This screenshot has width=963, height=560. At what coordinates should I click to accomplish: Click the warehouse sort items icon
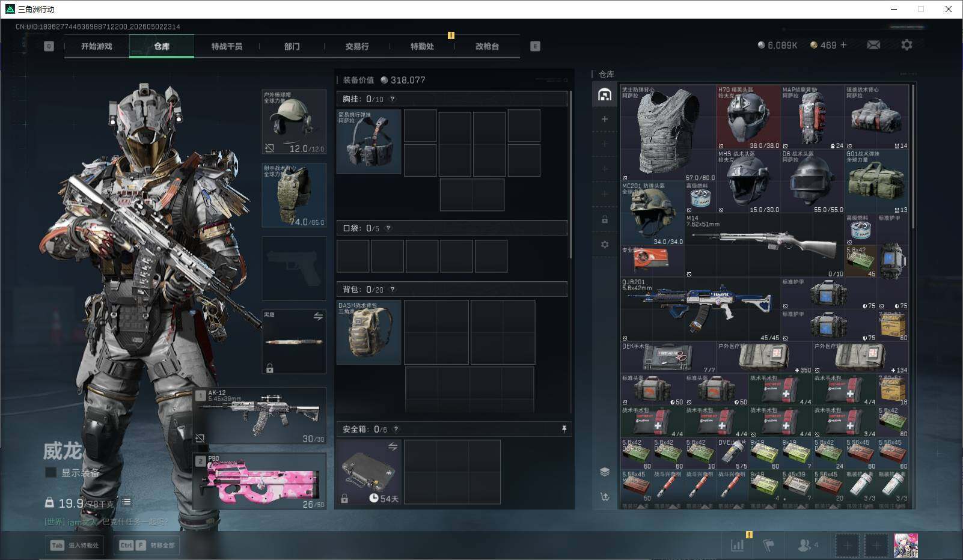(x=605, y=497)
